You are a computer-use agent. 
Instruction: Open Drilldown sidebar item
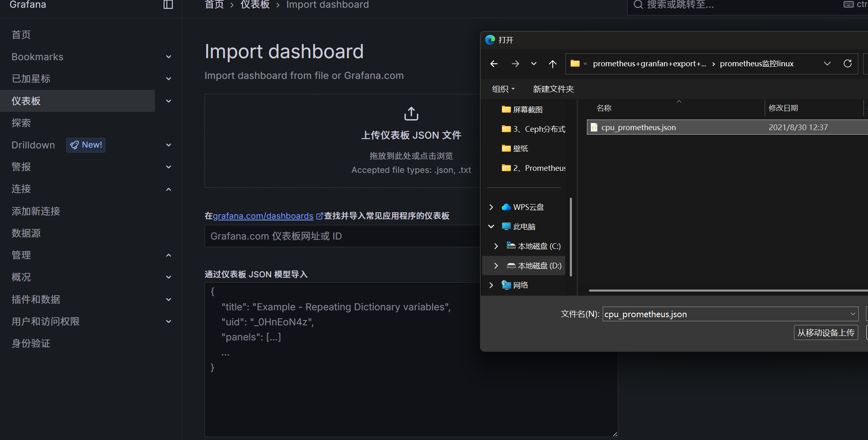(33, 145)
